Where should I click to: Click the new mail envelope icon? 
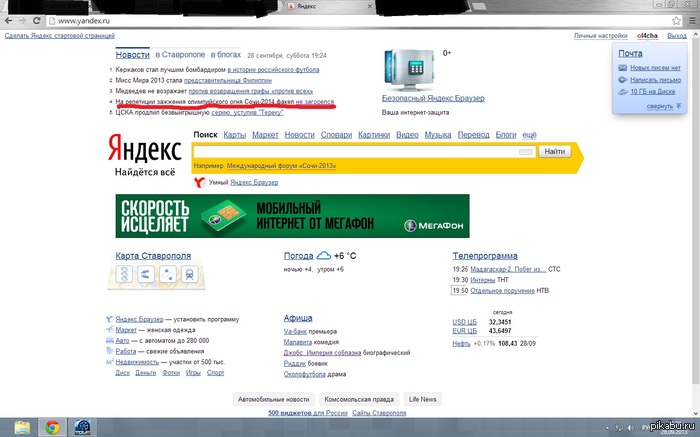coord(622,67)
